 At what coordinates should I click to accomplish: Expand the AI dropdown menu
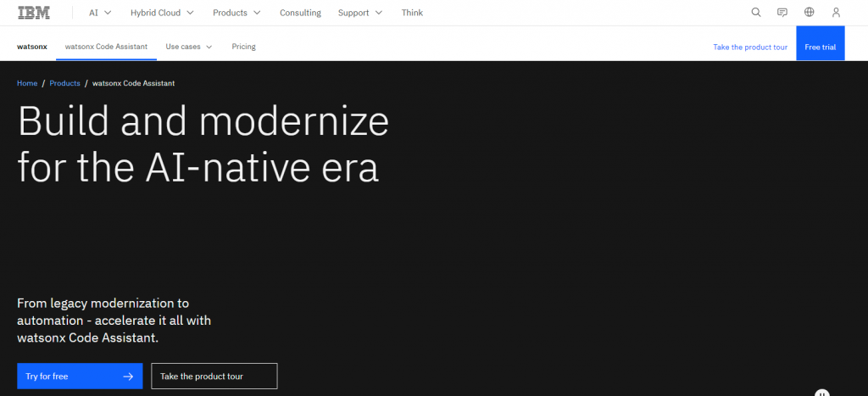99,13
